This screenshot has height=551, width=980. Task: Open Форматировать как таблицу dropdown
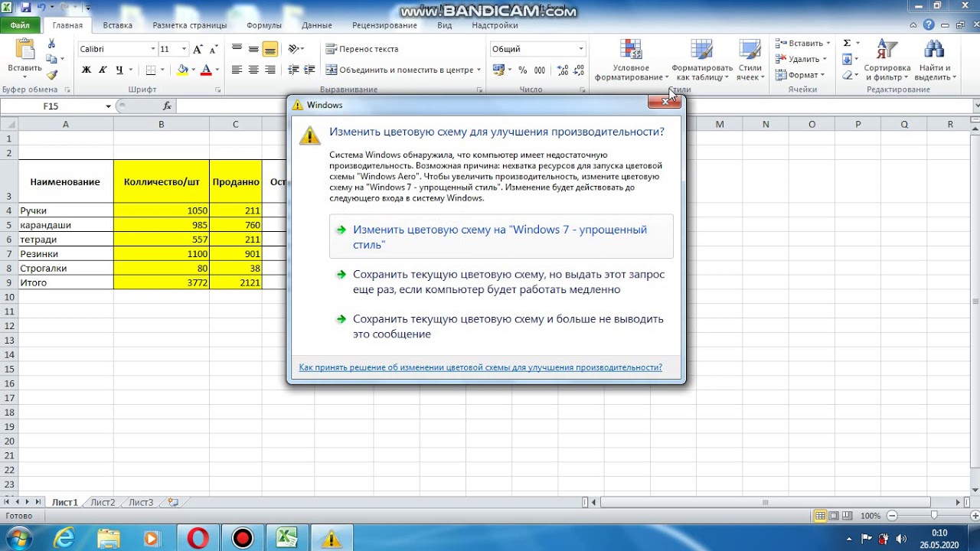point(702,60)
